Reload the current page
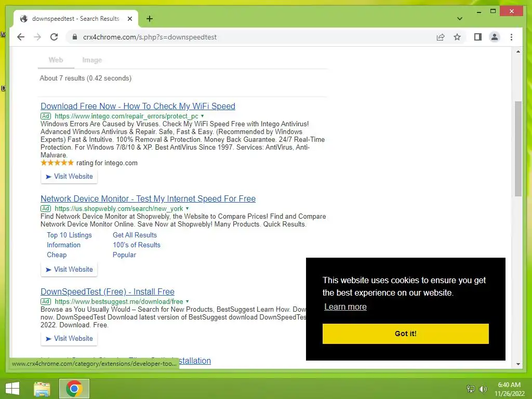 coord(54,37)
